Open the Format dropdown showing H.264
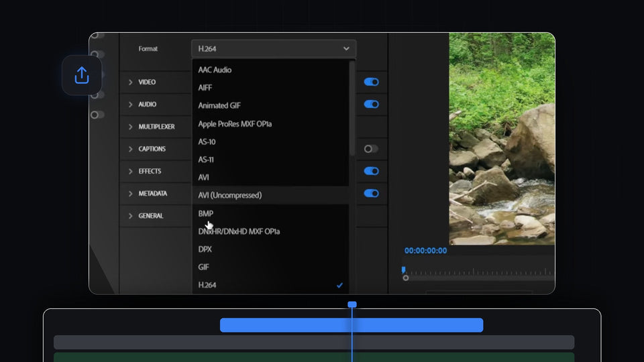644x362 pixels. pos(274,49)
